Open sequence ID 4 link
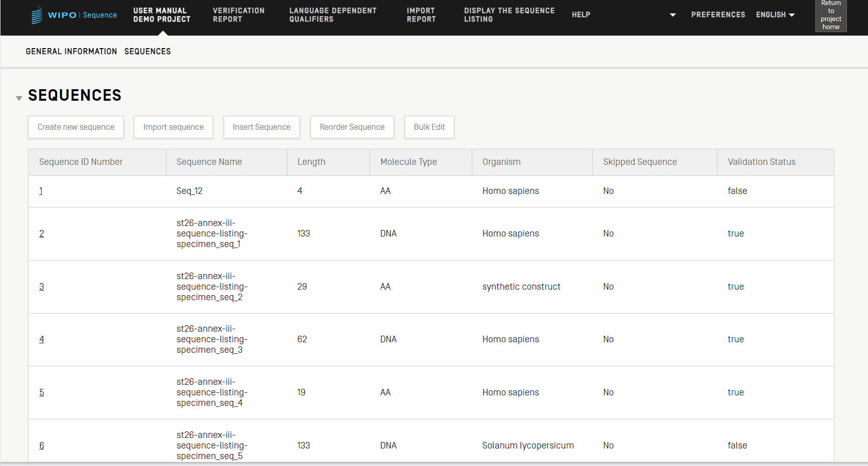 tap(42, 339)
